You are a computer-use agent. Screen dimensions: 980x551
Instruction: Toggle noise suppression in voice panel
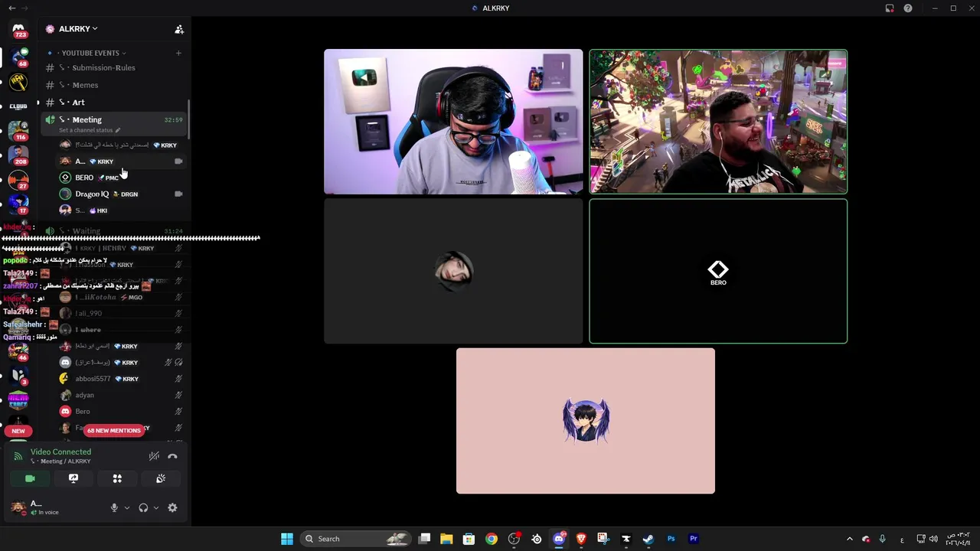154,456
